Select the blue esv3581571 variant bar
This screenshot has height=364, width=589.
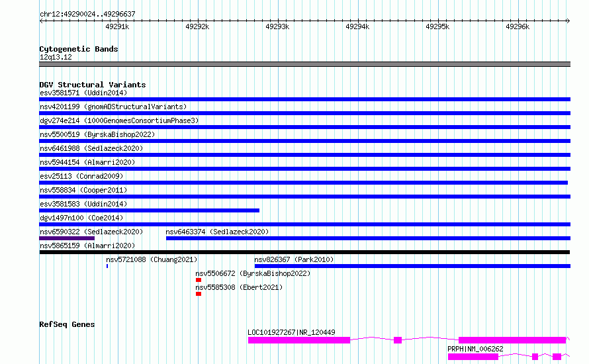(x=304, y=99)
